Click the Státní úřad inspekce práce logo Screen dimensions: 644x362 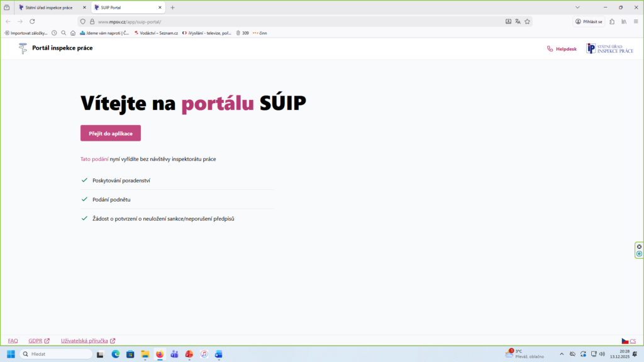tap(609, 48)
